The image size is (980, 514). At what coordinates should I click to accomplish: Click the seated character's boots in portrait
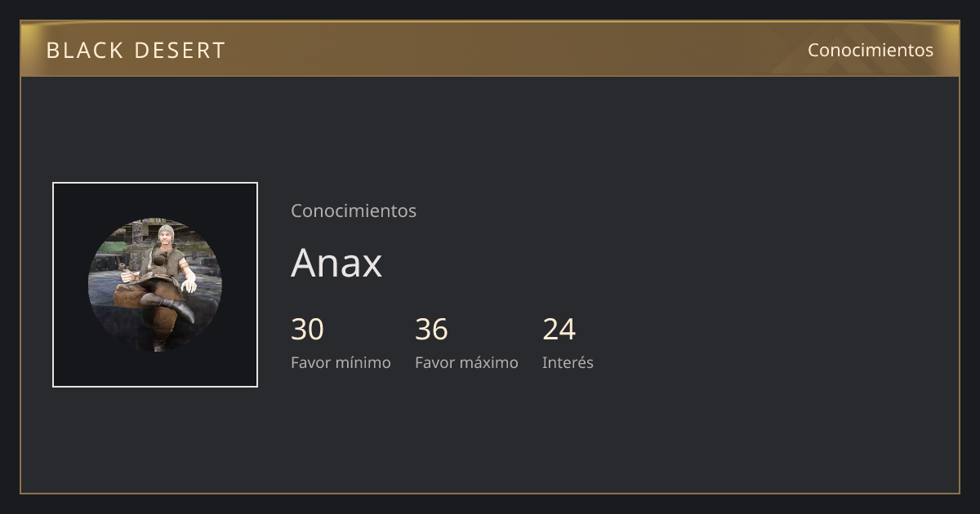pos(176,308)
